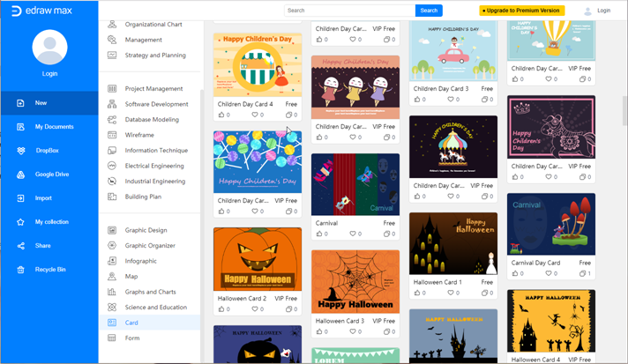
Task: Select Strategy and Planning category
Action: [x=155, y=56]
